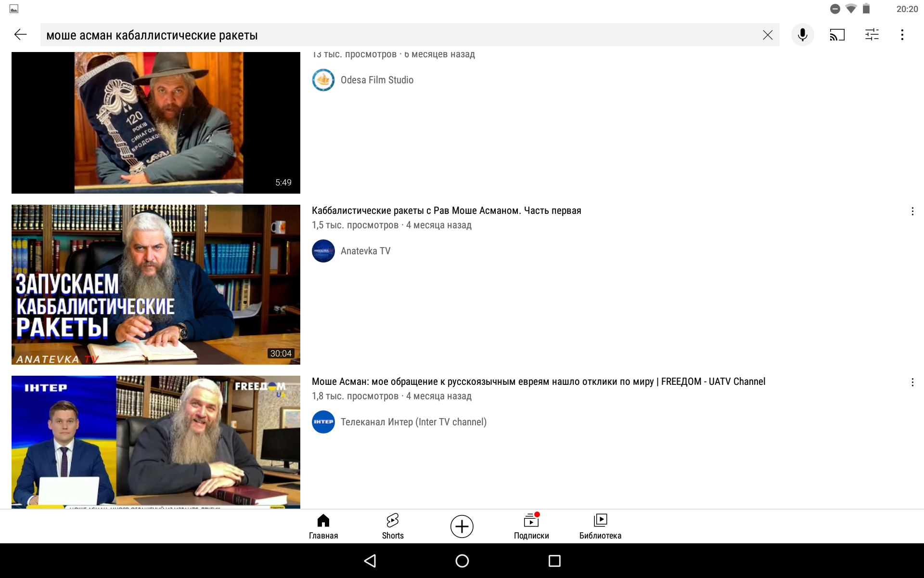This screenshot has width=924, height=578.
Task: Tap the 30:04 duration badge
Action: point(281,354)
